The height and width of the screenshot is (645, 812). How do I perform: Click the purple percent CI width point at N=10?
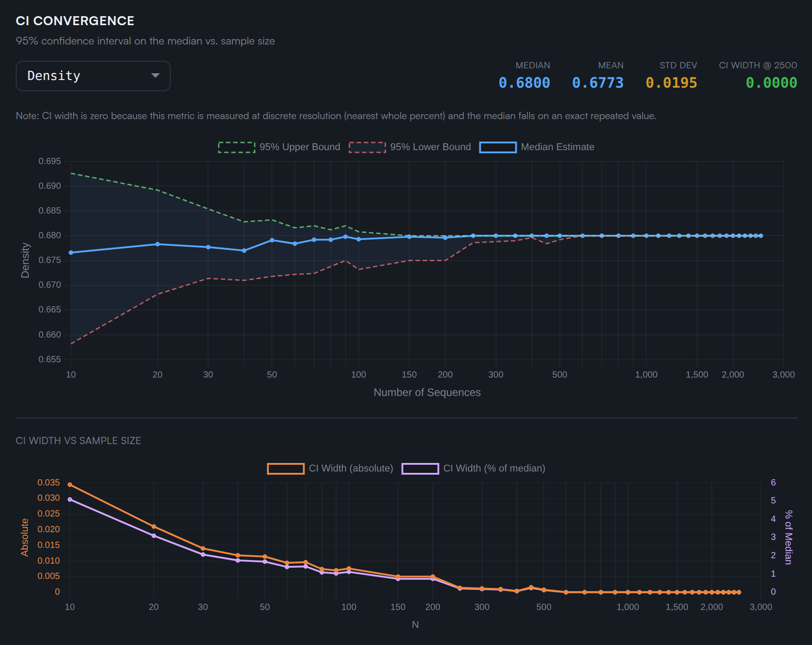[70, 499]
